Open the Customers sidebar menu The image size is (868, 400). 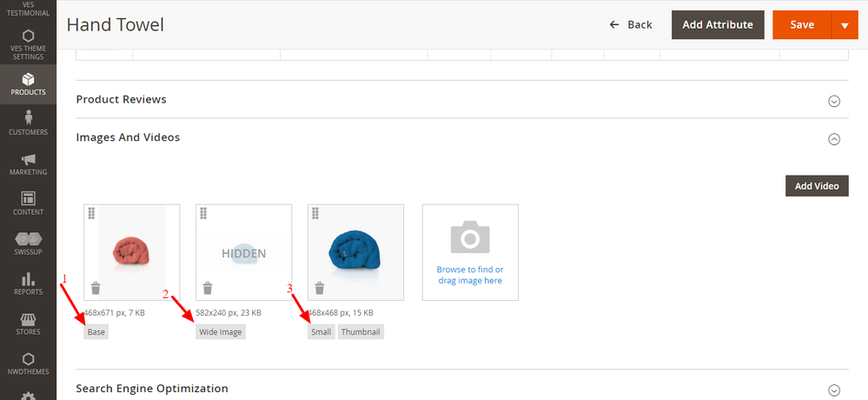click(x=28, y=123)
